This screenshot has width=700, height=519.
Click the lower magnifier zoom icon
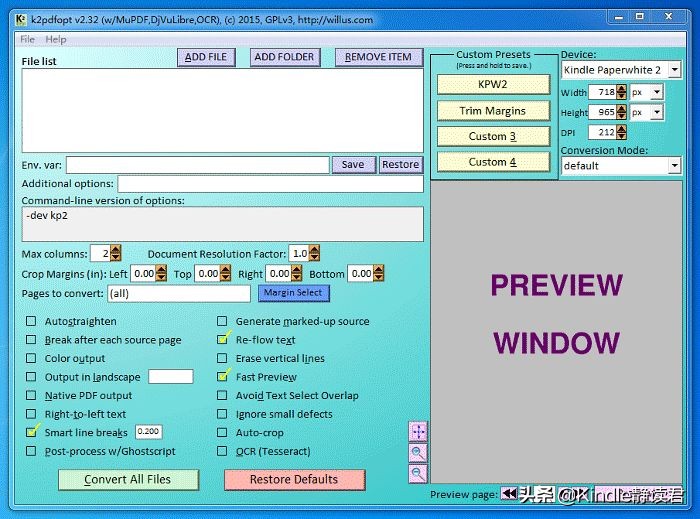418,473
